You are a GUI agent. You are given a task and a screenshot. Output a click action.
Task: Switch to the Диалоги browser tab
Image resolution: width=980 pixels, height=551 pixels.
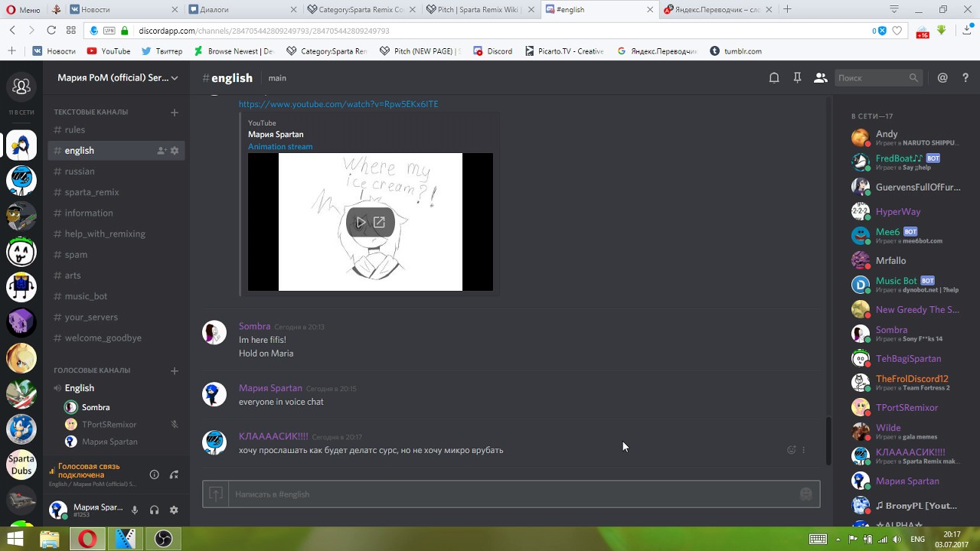242,10
